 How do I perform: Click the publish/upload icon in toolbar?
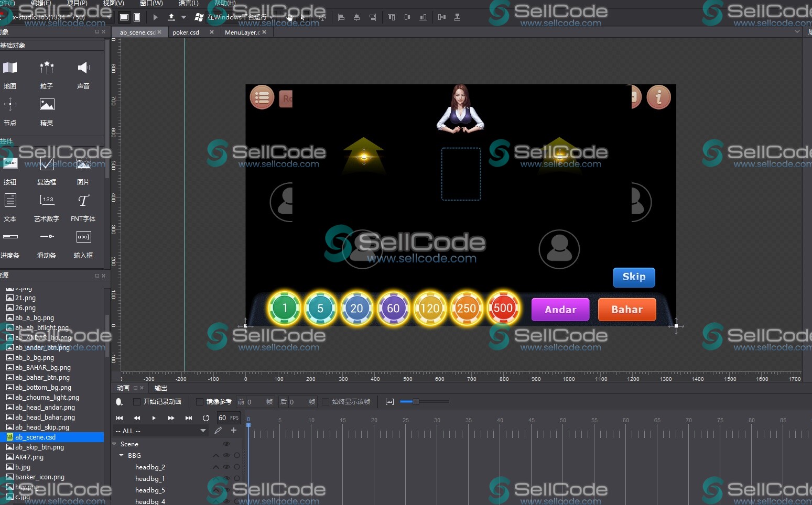(171, 17)
